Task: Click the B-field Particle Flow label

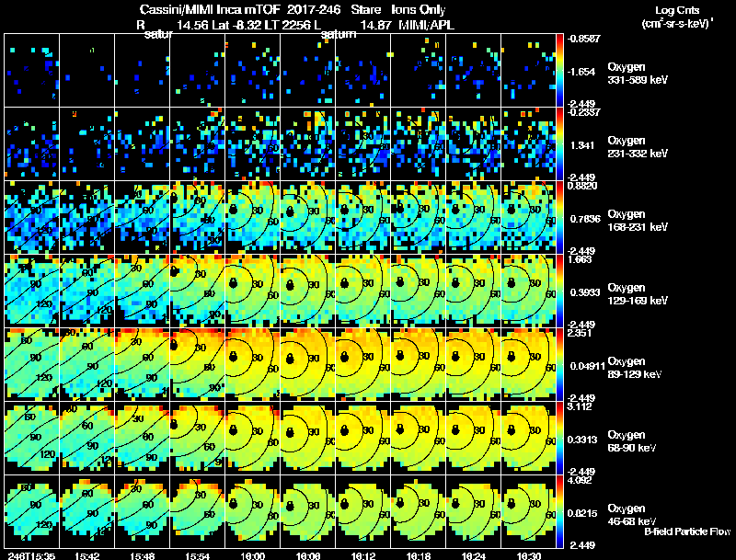Action: tap(687, 531)
